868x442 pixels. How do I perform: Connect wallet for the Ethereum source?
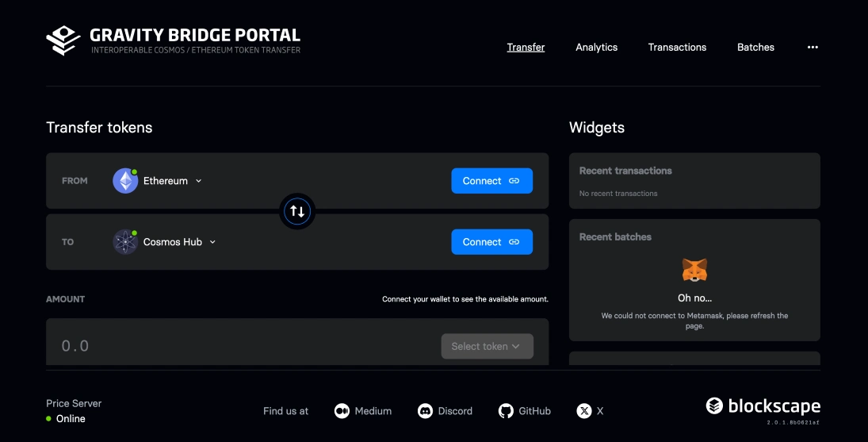click(491, 181)
